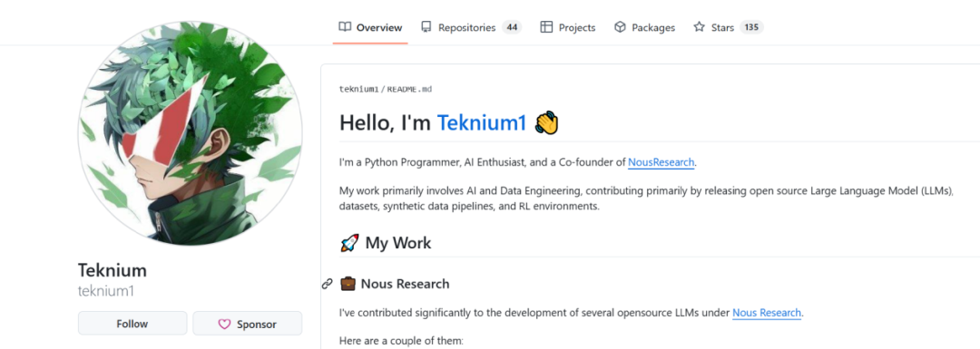This screenshot has height=349, width=980.
Task: Click the blue Teknium1 heading link
Action: (482, 123)
